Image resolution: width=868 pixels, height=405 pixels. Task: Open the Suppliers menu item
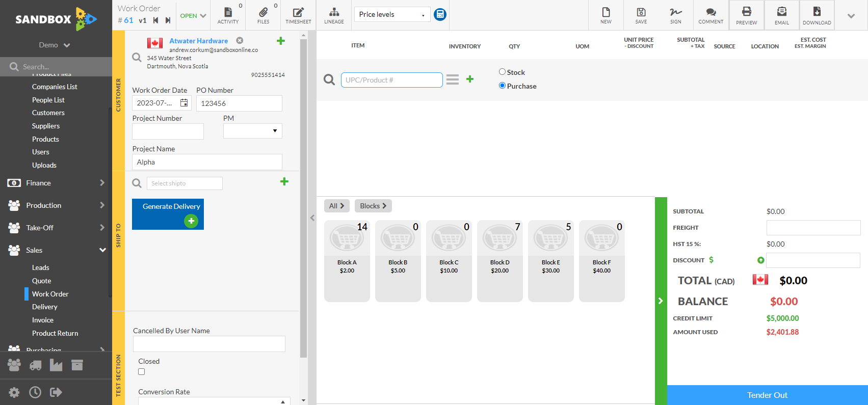pyautogui.click(x=46, y=126)
